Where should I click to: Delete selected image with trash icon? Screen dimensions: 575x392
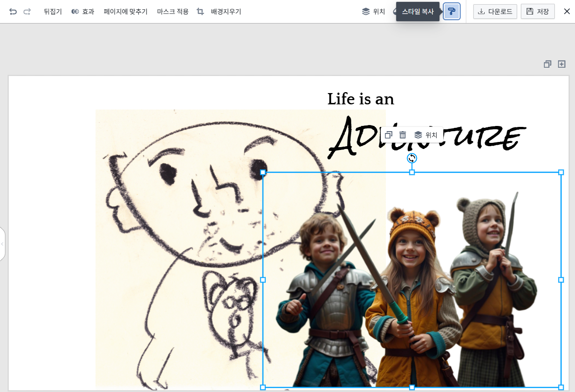click(403, 135)
